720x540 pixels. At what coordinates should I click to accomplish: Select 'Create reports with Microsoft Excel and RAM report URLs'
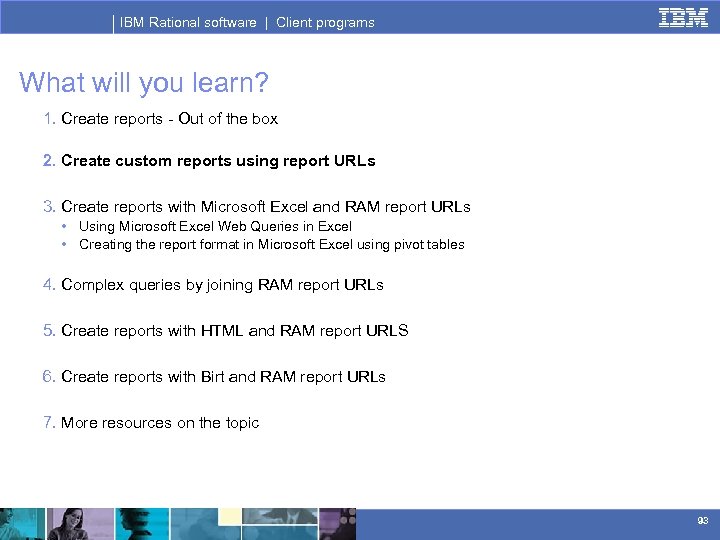click(266, 207)
